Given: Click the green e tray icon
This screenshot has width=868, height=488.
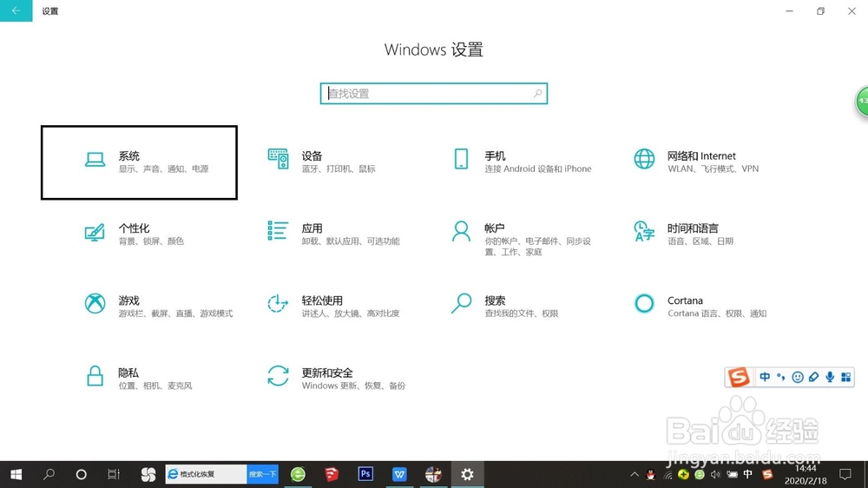Looking at the screenshot, I should (x=700, y=474).
